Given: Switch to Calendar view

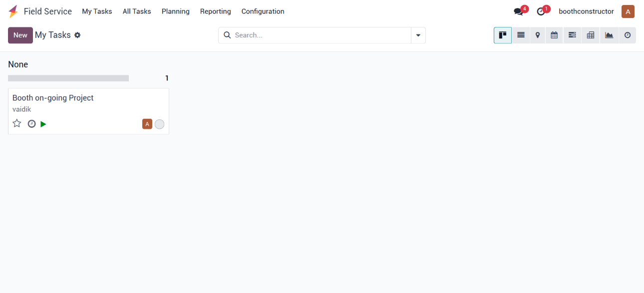Looking at the screenshot, I should point(554,35).
